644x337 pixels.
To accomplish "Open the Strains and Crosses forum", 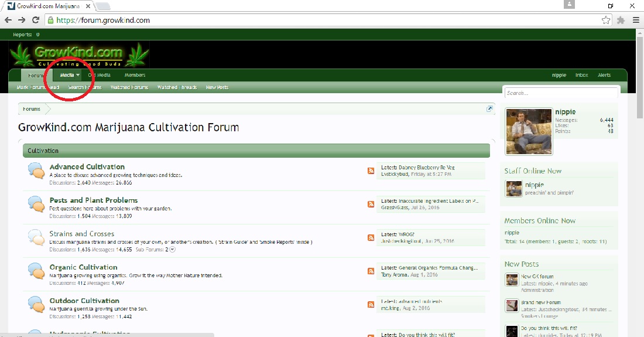I will (x=82, y=233).
